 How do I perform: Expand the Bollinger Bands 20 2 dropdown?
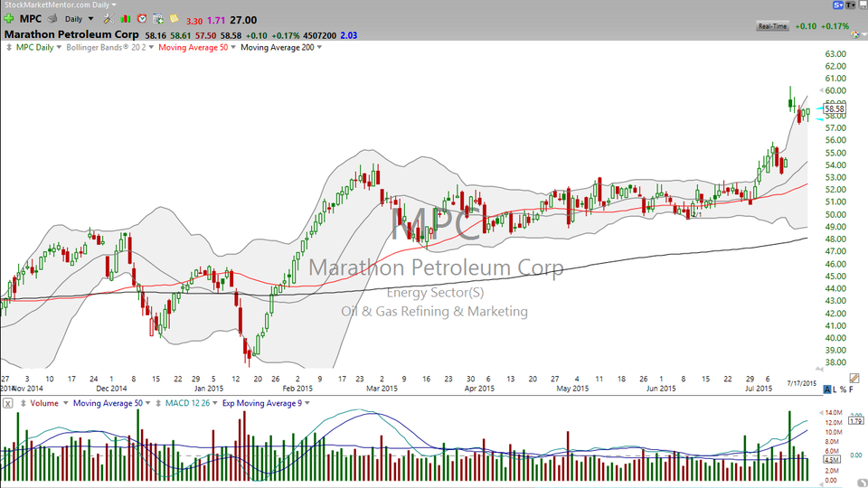point(109,48)
